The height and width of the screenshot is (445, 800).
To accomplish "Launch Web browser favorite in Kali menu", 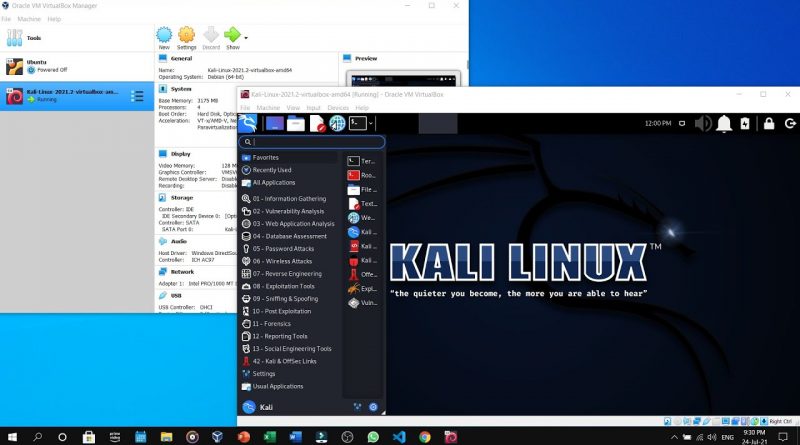I will coord(362,218).
